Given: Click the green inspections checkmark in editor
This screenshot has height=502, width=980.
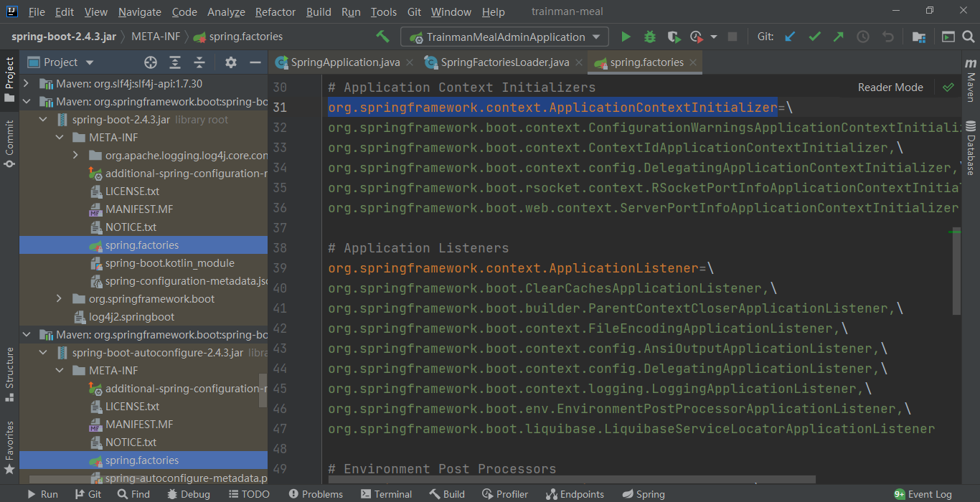Looking at the screenshot, I should tap(948, 87).
